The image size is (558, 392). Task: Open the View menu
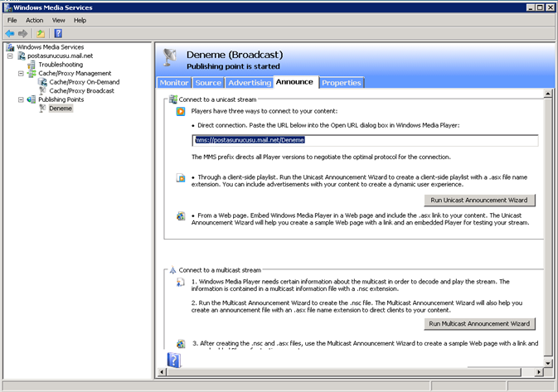(x=58, y=20)
